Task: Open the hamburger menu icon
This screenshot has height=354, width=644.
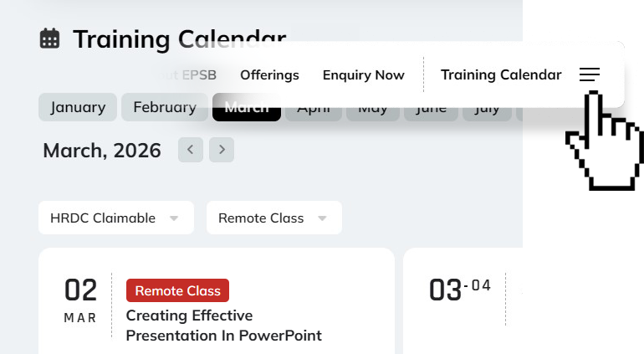Action: 590,75
